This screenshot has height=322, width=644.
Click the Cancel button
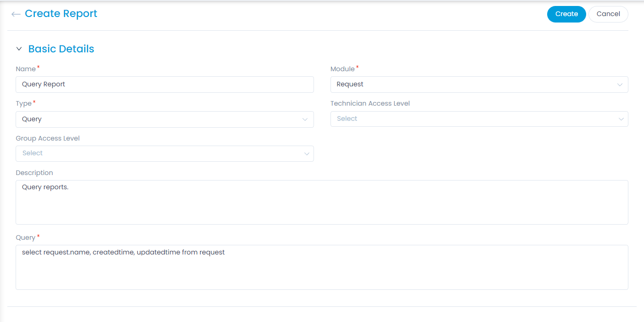[x=608, y=14]
